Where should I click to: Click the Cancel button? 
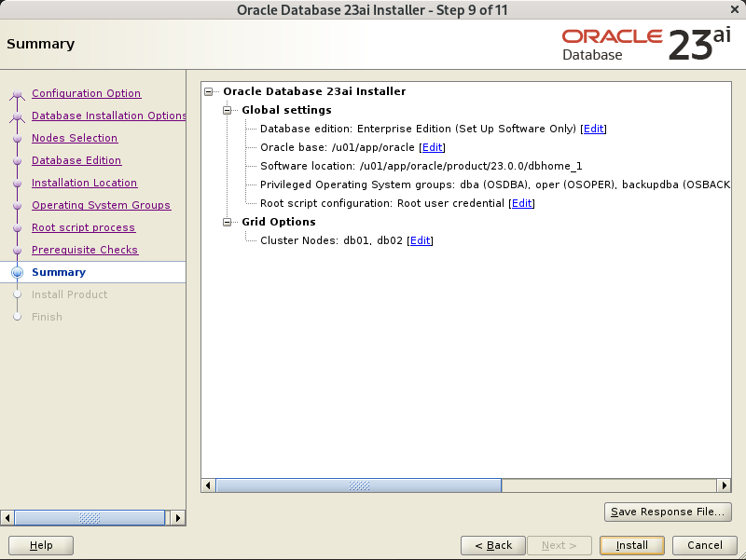tap(705, 545)
